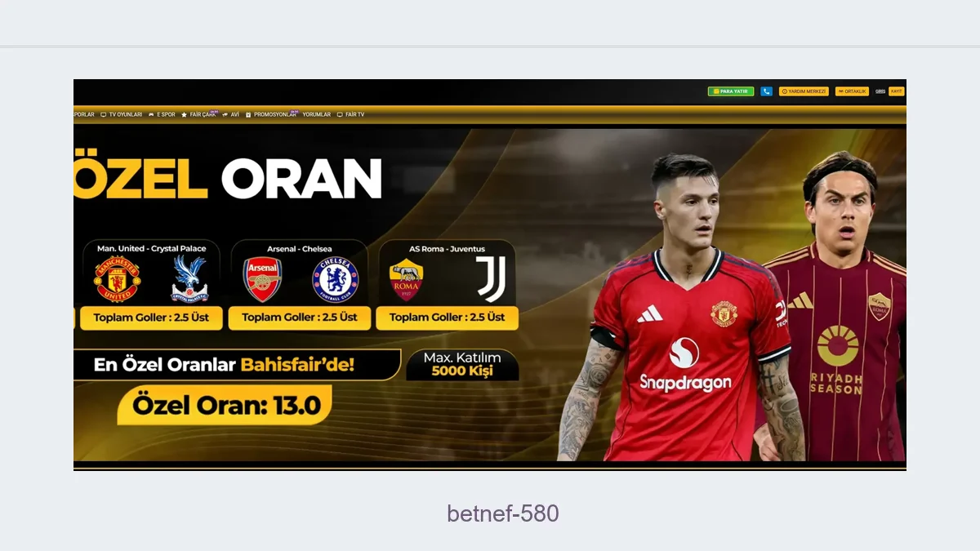Open the Para Yatır deposit button
This screenshot has width=980, height=551.
point(731,91)
